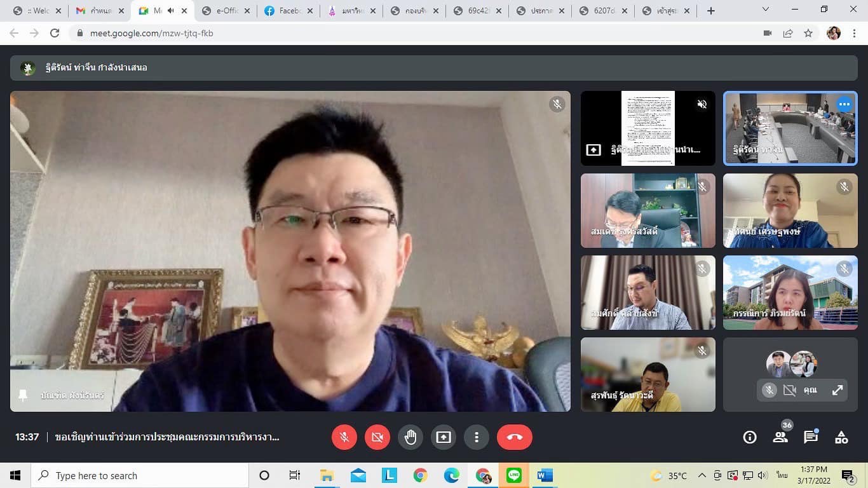868x488 pixels.
Task: Open LINE from the Windows taskbar
Action: coord(514,475)
